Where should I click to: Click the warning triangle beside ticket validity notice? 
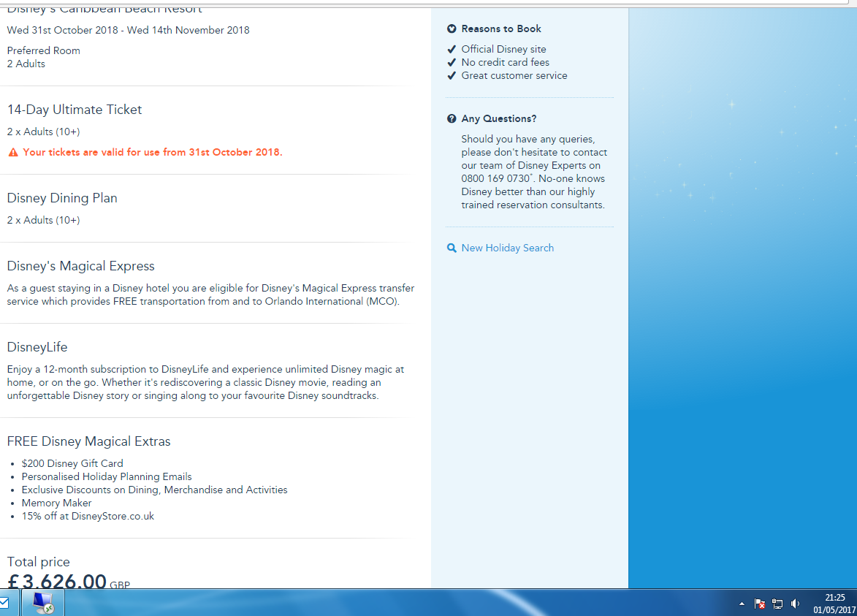tap(13, 153)
